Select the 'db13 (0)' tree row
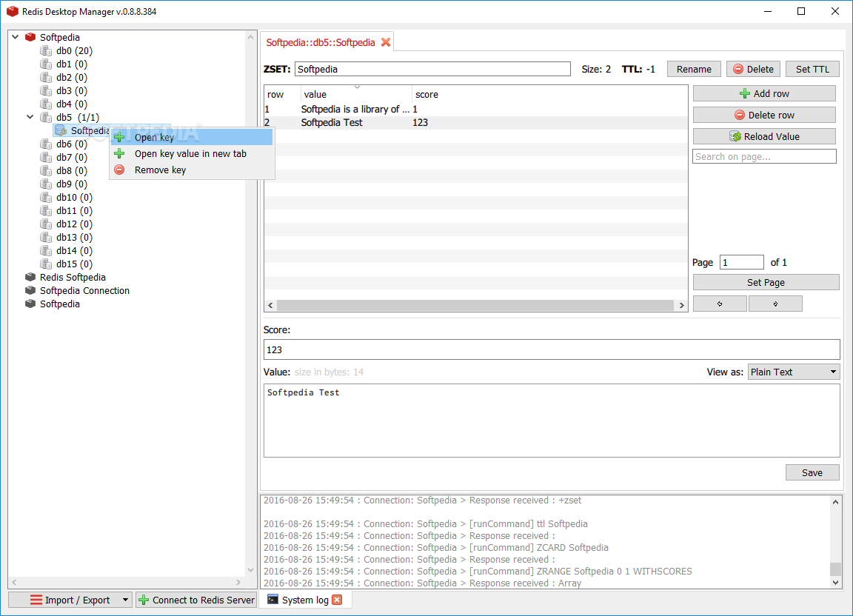The width and height of the screenshot is (853, 616). (74, 237)
